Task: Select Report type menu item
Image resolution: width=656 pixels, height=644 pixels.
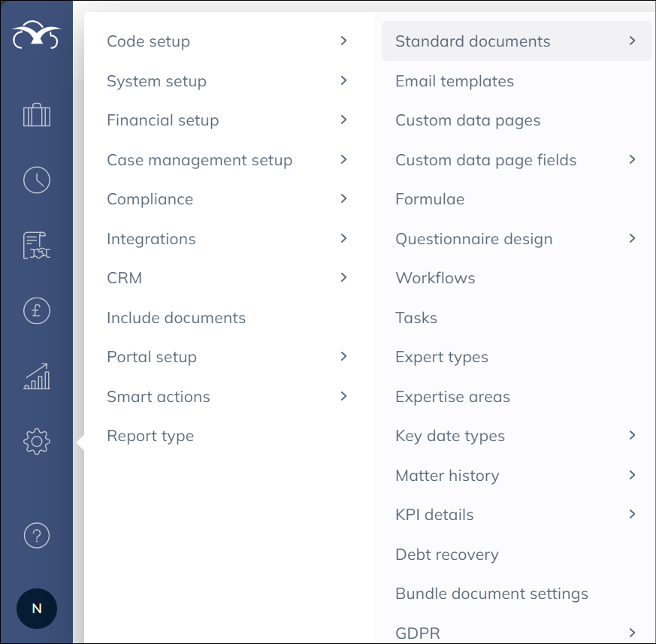Action: [x=150, y=436]
